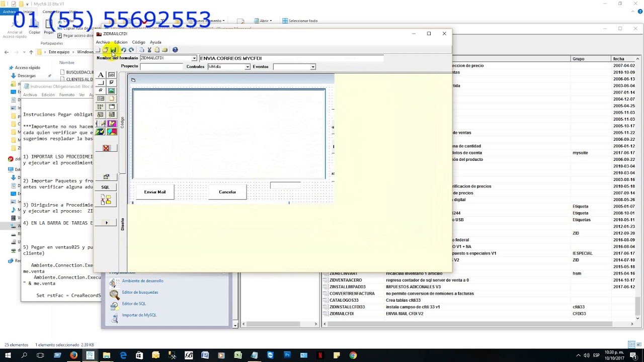Open the Archivo menu in ZIDMAILCFDI
644x362 pixels.
pyautogui.click(x=103, y=42)
